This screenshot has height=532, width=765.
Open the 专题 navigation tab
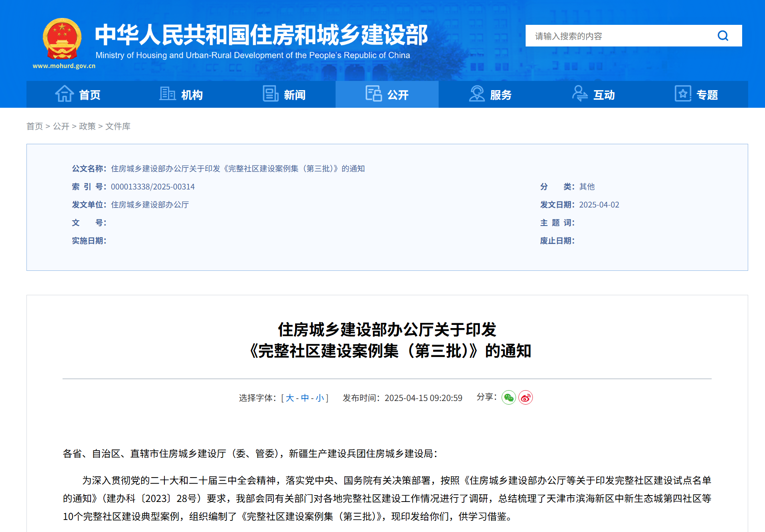click(696, 95)
